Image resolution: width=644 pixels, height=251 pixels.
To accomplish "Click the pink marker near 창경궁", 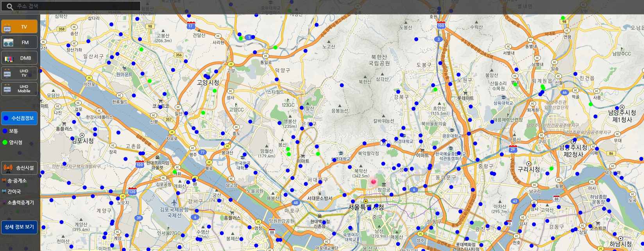I will coord(373,182).
